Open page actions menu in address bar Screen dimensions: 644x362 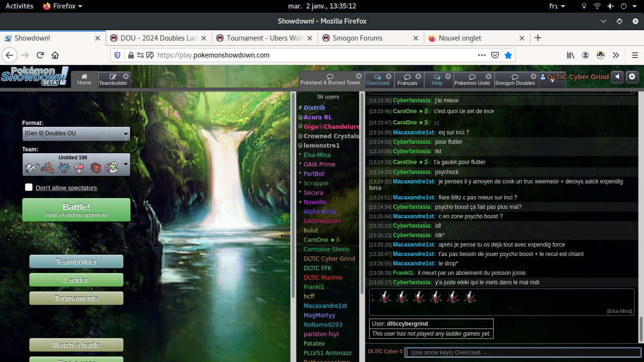point(481,55)
